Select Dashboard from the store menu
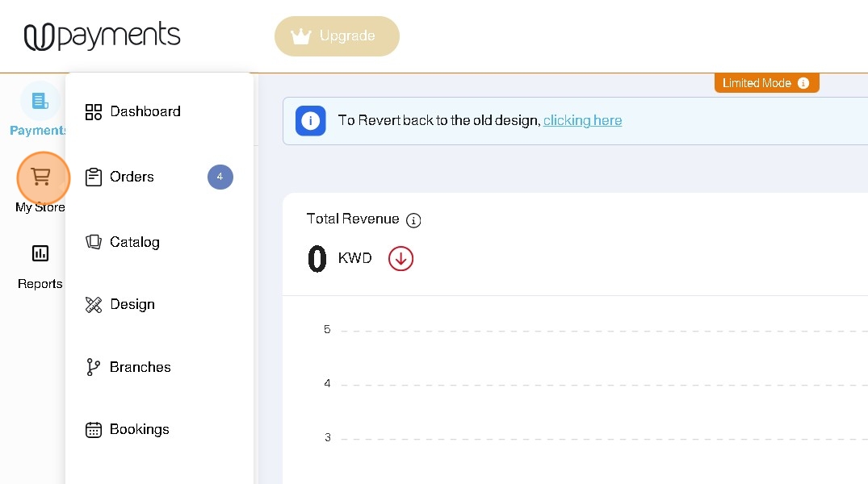Screen dimensions: 868x484 pyautogui.click(x=145, y=111)
